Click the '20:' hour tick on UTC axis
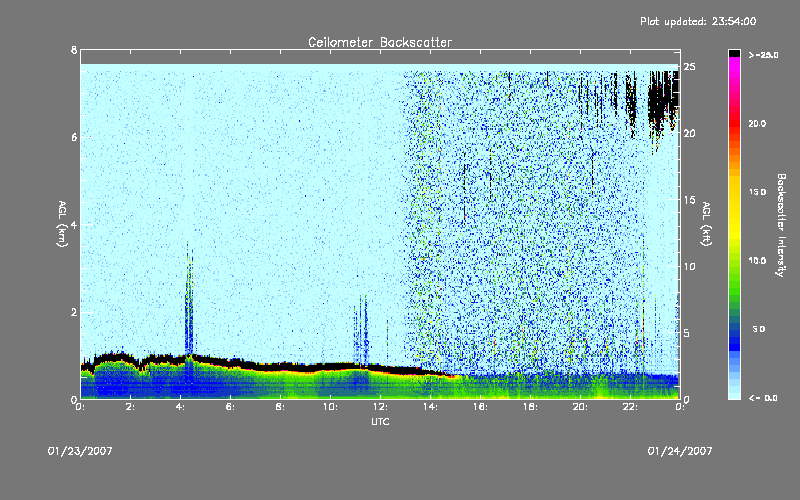The height and width of the screenshot is (500, 800). point(581,407)
